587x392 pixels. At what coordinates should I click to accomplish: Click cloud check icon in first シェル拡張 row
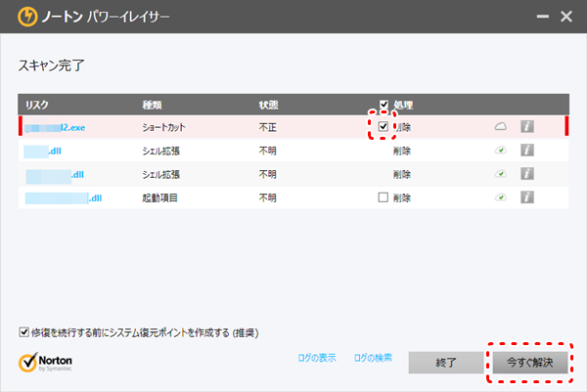(501, 150)
